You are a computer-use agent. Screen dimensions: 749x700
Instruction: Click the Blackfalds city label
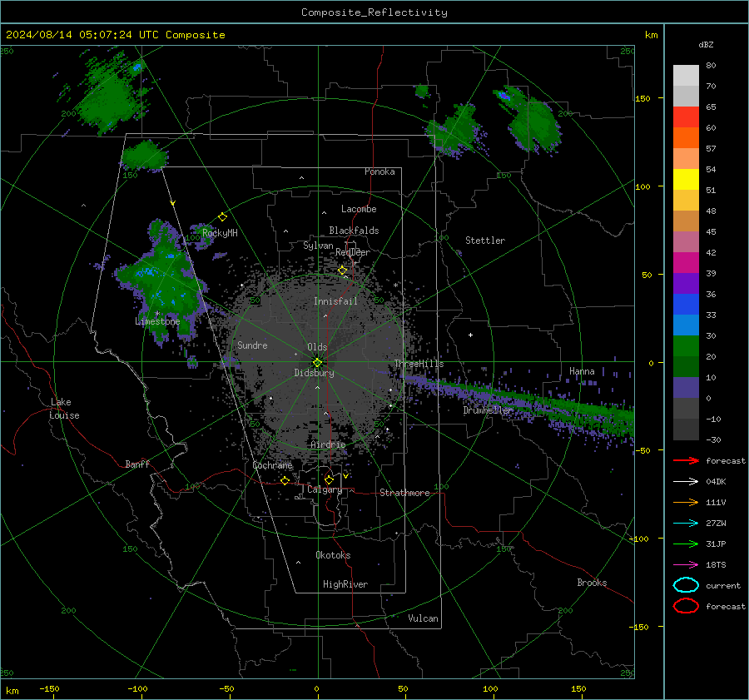tap(354, 231)
